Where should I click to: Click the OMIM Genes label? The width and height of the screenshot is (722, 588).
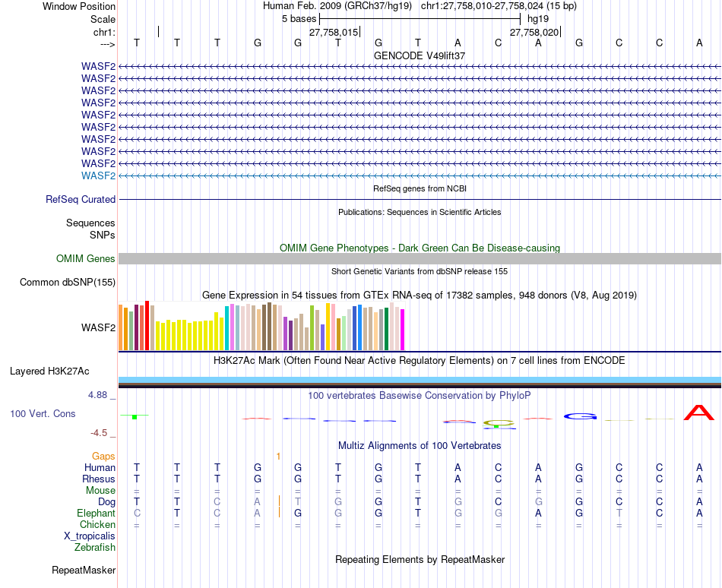tap(86, 258)
